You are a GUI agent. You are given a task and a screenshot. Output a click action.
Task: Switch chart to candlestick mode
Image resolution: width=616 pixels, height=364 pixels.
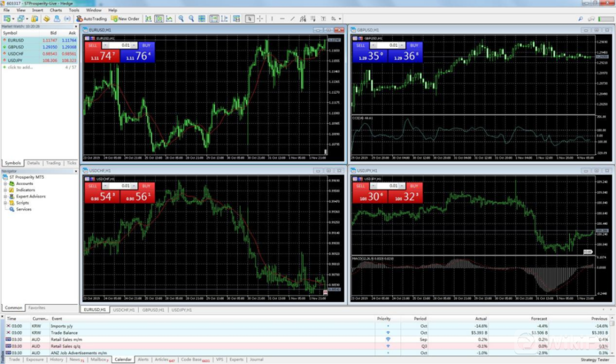tap(159, 18)
